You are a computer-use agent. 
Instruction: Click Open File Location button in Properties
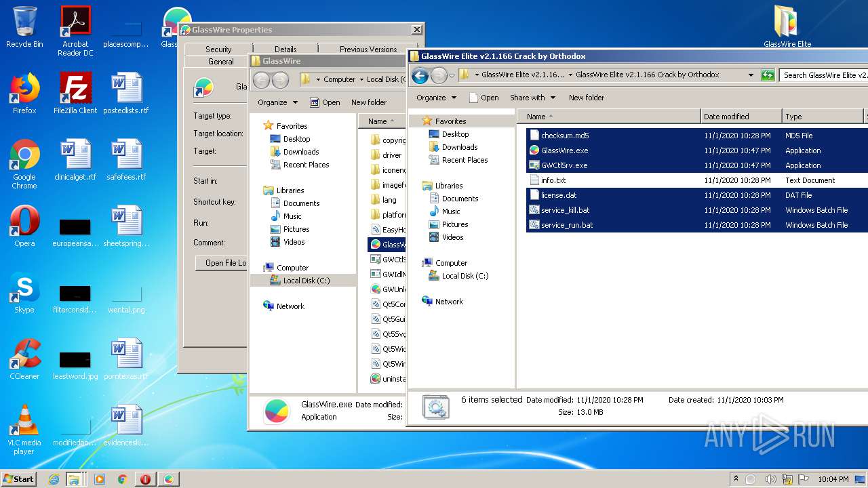coord(222,263)
